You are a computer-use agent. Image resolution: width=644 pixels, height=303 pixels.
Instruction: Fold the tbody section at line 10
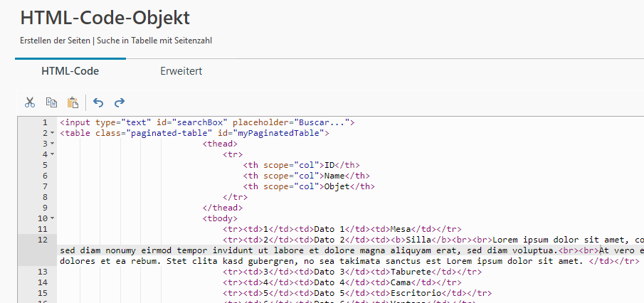53,218
